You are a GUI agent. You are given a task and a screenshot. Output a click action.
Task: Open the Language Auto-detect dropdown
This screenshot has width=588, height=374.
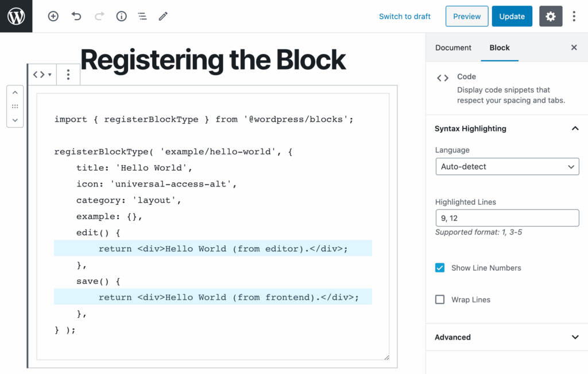tap(507, 166)
